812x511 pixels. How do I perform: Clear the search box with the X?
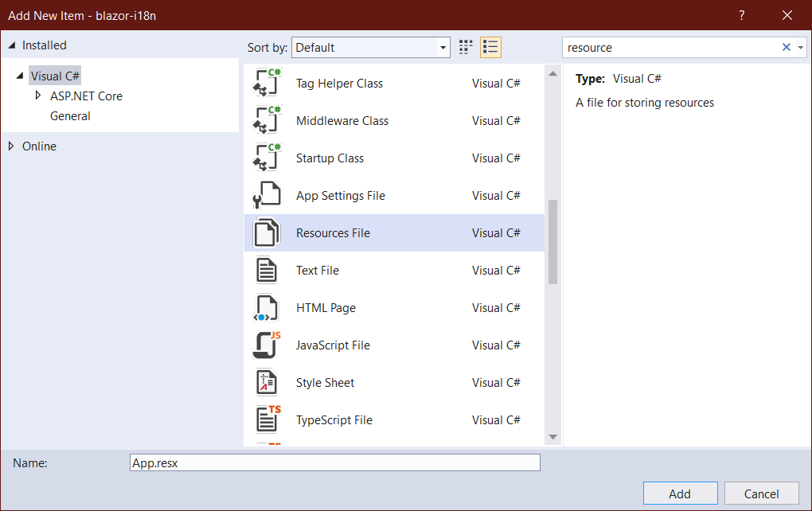pos(786,47)
